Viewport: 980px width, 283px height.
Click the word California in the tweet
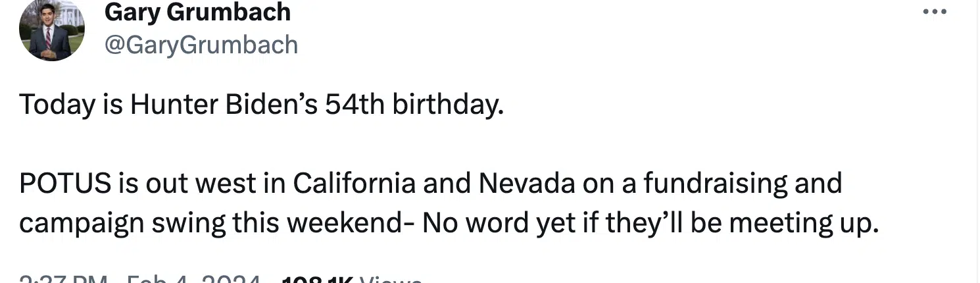point(354,182)
